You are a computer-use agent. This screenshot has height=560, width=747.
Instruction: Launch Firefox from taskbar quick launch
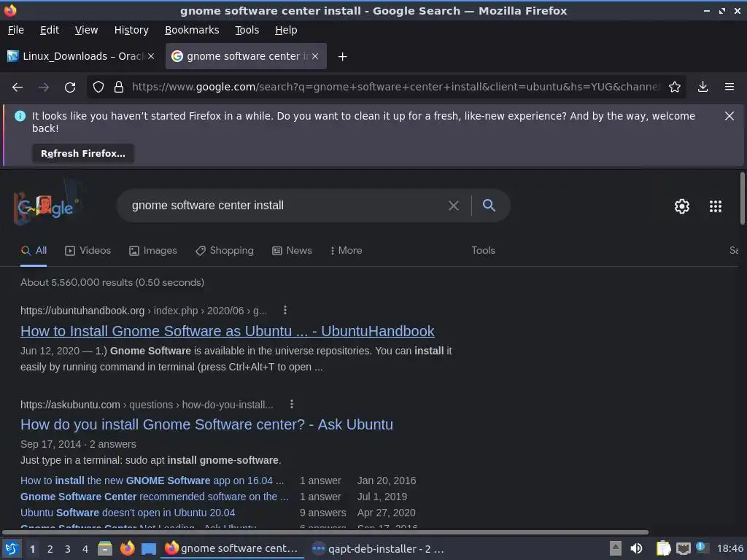click(x=127, y=548)
